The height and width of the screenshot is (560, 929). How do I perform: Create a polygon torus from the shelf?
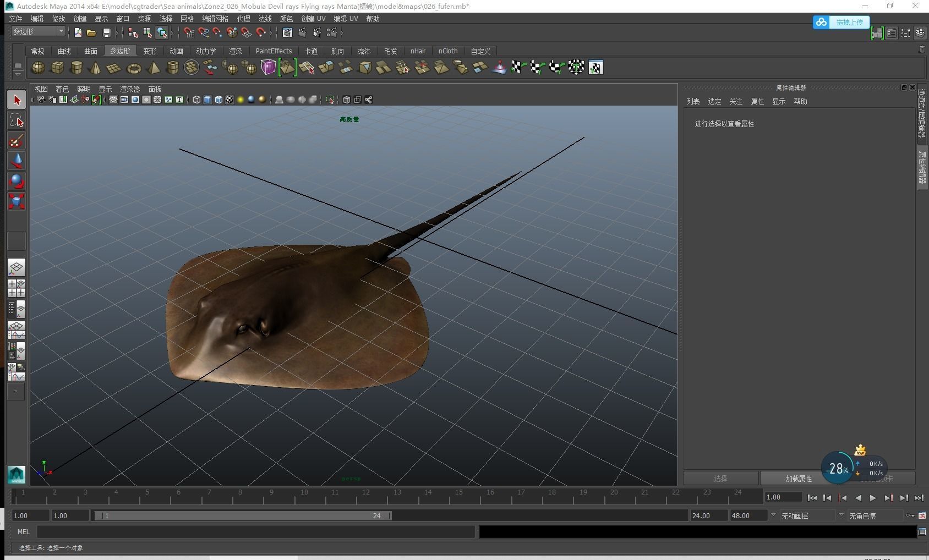pyautogui.click(x=134, y=68)
